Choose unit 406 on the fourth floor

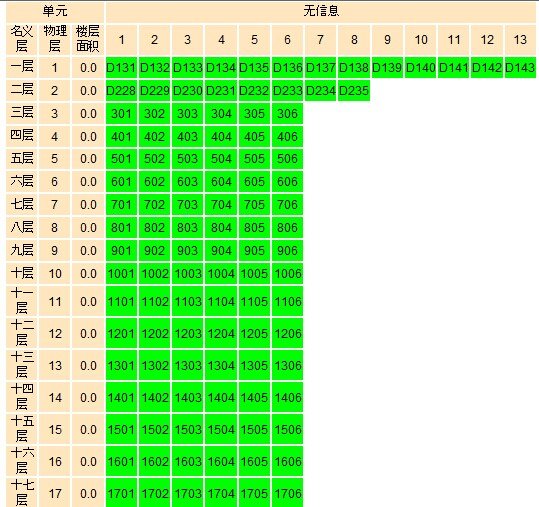pos(287,136)
